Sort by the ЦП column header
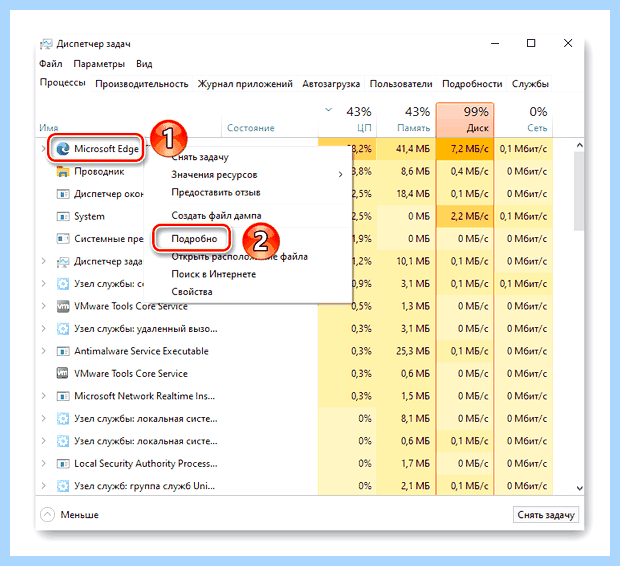Image resolution: width=620 pixels, height=566 pixels. point(348,119)
